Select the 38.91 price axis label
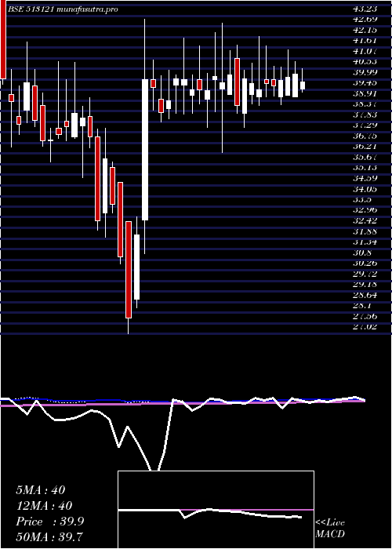Viewport: 392px width, 549px height. 365,93
